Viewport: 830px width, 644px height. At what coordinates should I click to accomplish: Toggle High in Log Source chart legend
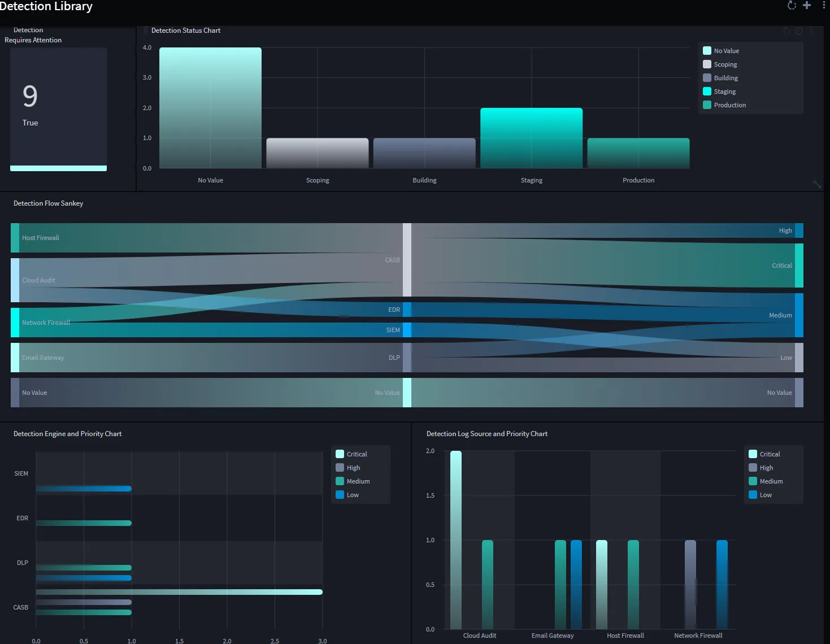point(761,468)
